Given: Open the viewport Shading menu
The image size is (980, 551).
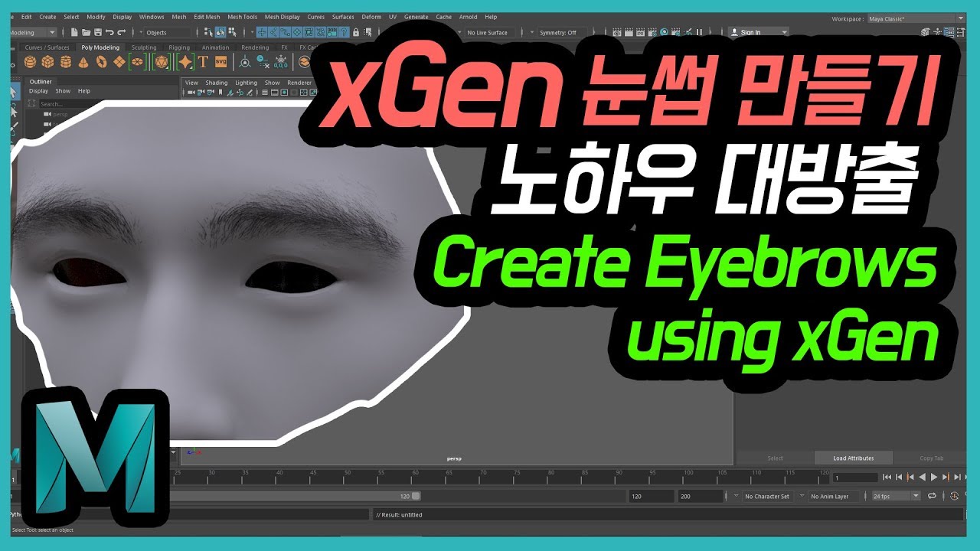Looking at the screenshot, I should coord(217,83).
